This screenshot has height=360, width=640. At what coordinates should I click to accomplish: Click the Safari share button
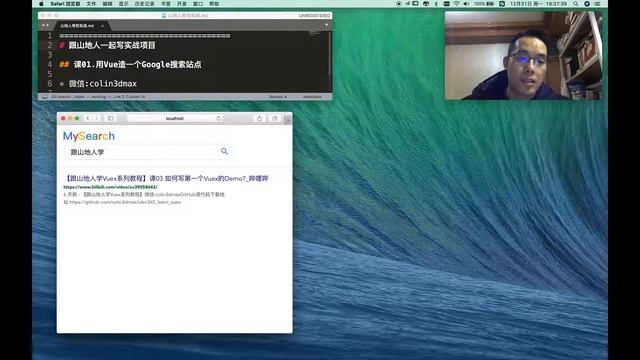259,118
